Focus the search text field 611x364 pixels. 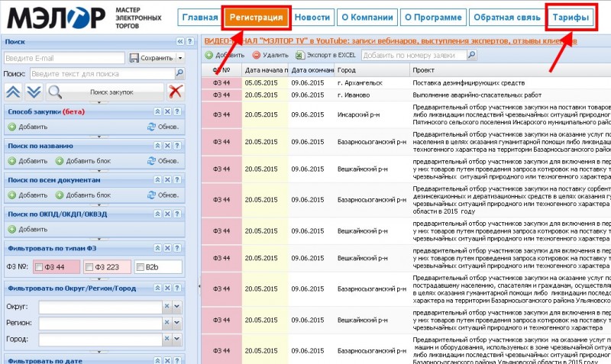point(103,73)
